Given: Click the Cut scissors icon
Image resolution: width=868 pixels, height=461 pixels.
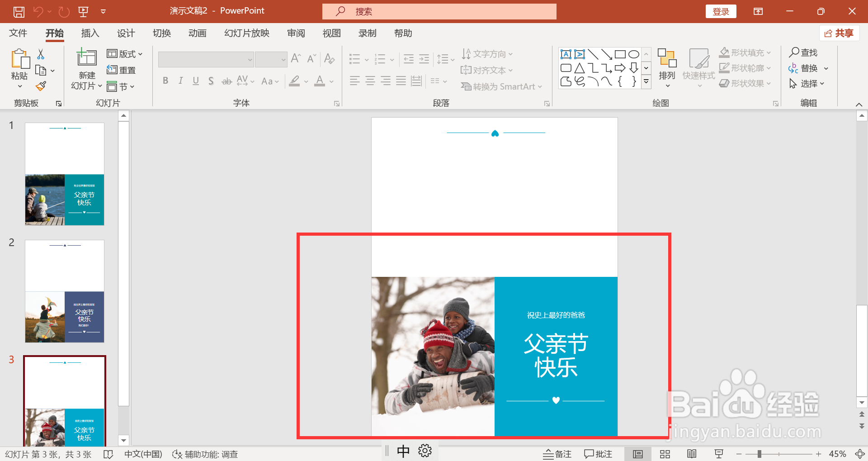Looking at the screenshot, I should point(41,54).
